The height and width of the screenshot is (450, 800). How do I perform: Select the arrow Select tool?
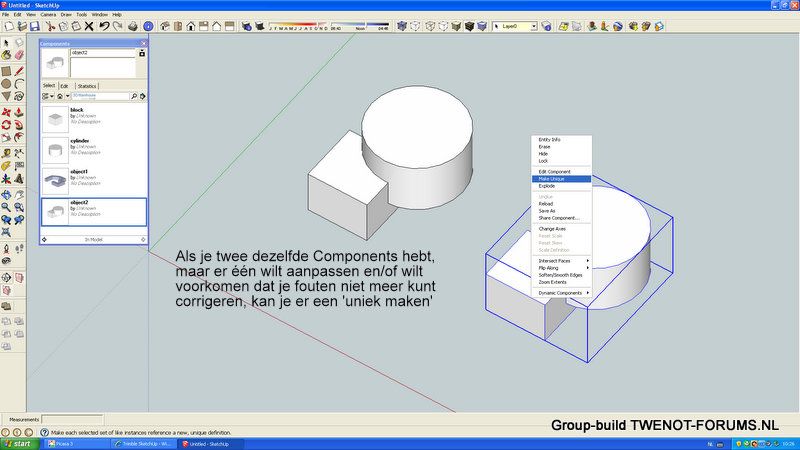tap(6, 43)
